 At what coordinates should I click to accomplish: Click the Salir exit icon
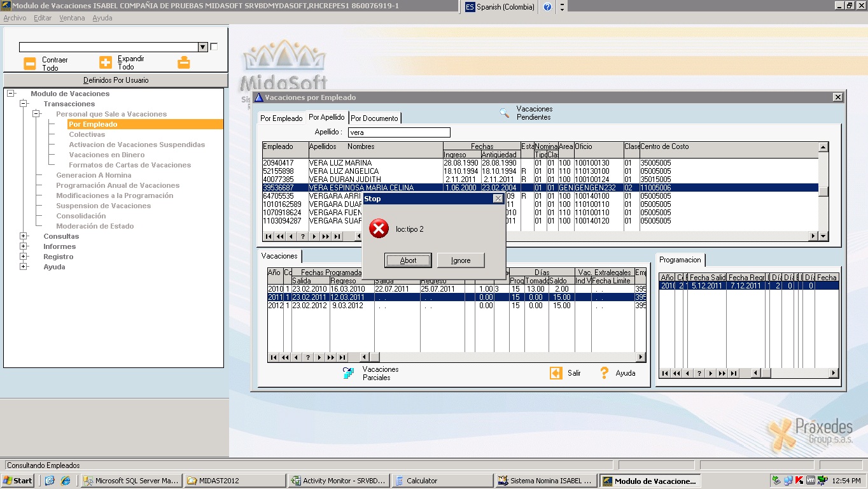pyautogui.click(x=556, y=373)
